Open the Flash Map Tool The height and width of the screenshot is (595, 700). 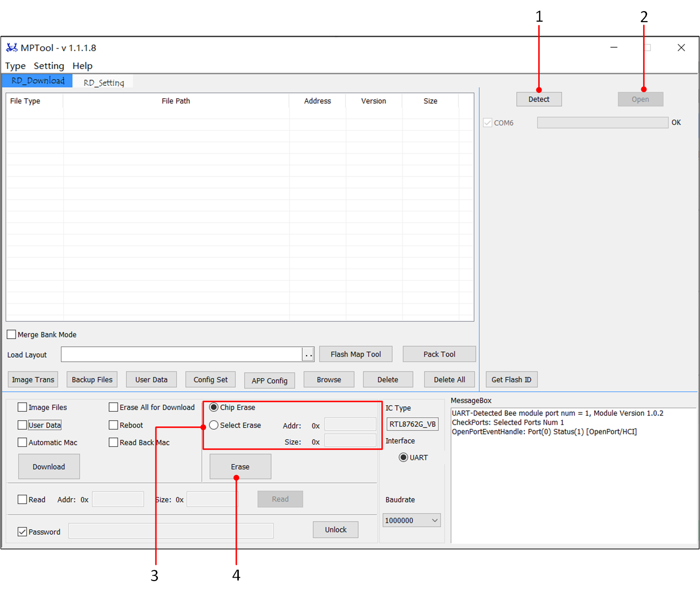[355, 354]
